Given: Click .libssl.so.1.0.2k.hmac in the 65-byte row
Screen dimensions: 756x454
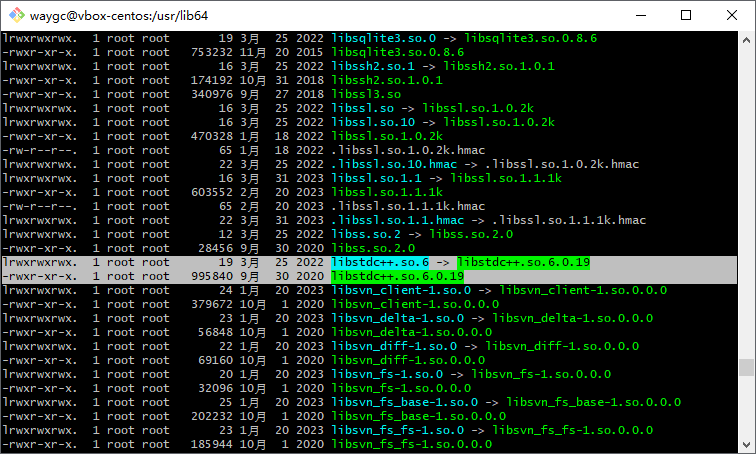Looking at the screenshot, I should (408, 150).
